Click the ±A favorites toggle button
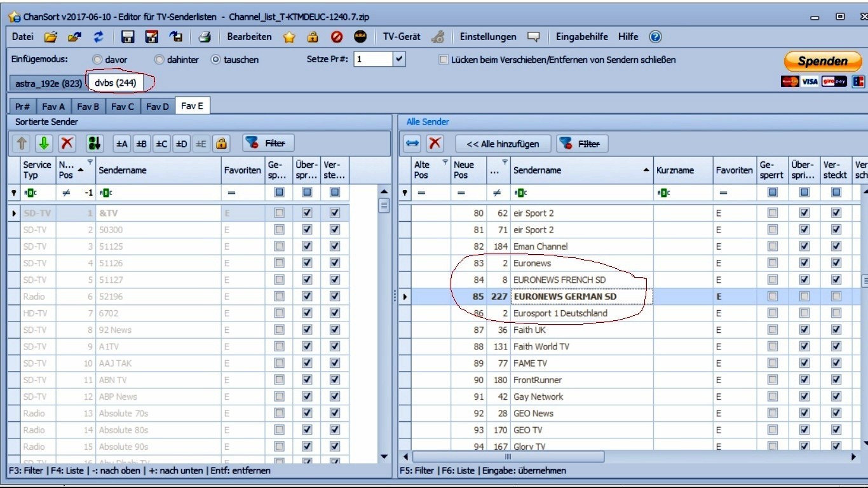This screenshot has width=868, height=488. coord(122,144)
